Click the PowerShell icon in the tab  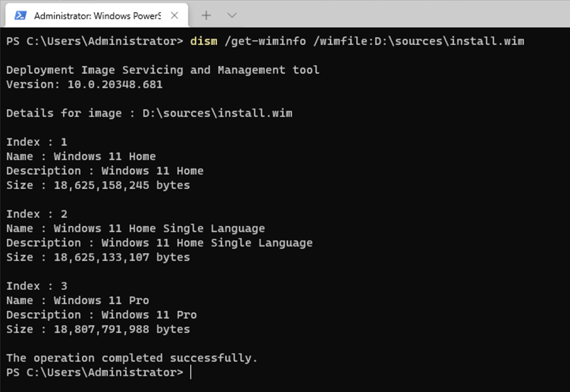[x=21, y=16]
